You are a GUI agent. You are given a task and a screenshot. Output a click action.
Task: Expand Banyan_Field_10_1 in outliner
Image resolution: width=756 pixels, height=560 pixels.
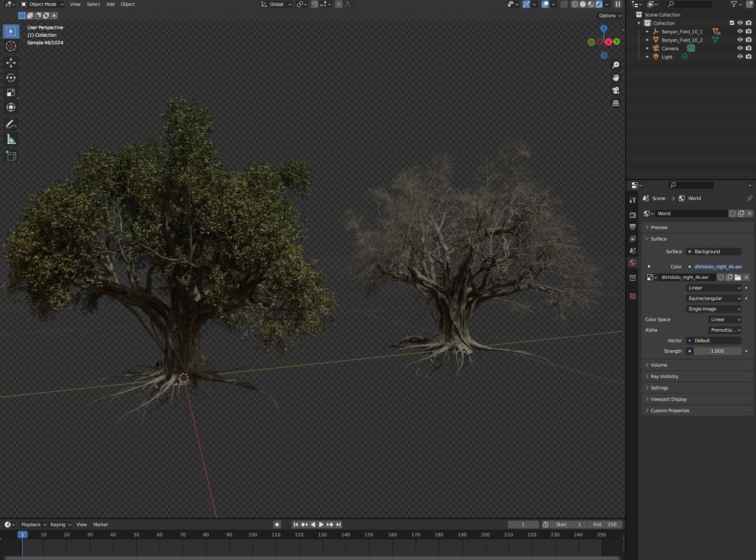(x=647, y=31)
